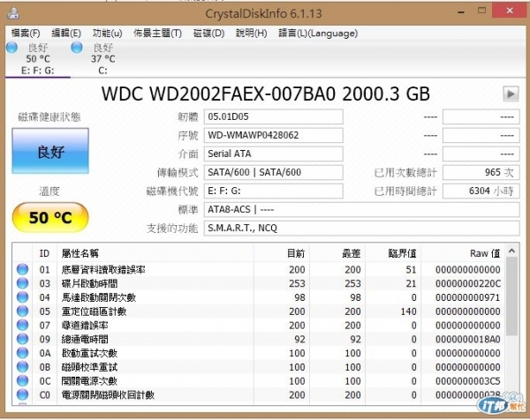Click the status dot for attribute 04

point(23,297)
